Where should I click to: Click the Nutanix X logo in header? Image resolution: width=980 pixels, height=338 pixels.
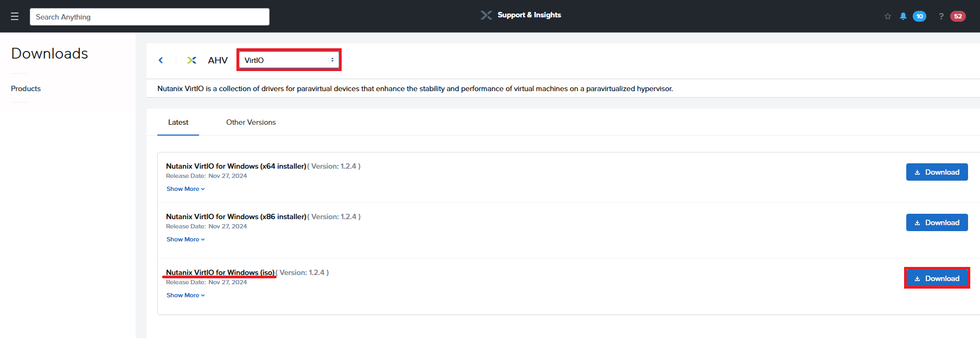point(486,15)
